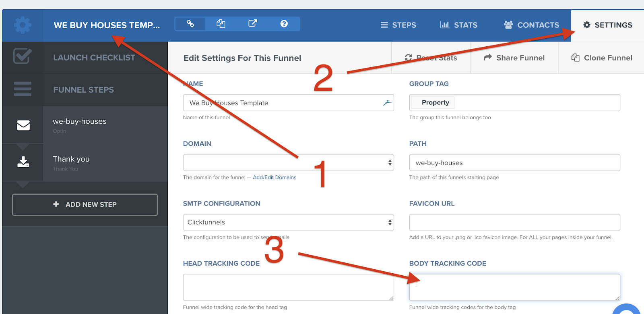This screenshot has width=644, height=314.
Task: Click the Add New Step button
Action: [85, 205]
